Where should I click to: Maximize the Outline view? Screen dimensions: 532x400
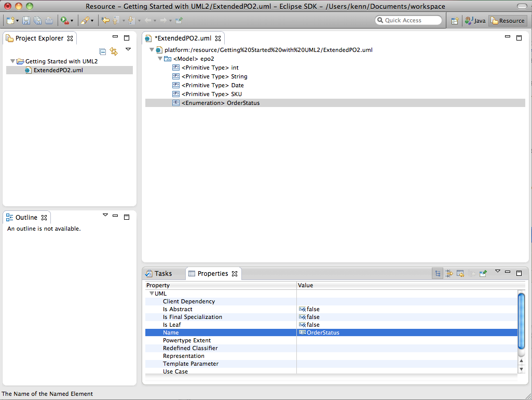(x=127, y=217)
